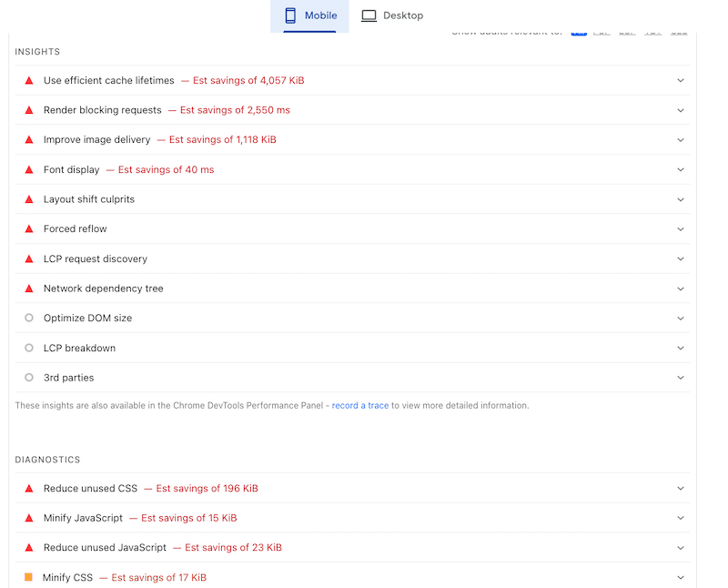This screenshot has height=588, width=728.
Task: Open the LCP breakdown chevron arrow
Action: pyautogui.click(x=680, y=348)
